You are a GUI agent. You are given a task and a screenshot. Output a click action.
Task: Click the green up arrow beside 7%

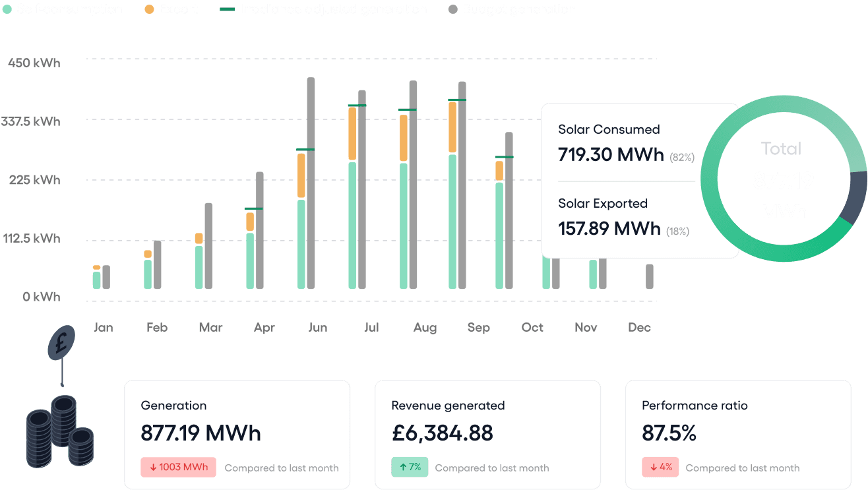point(403,468)
